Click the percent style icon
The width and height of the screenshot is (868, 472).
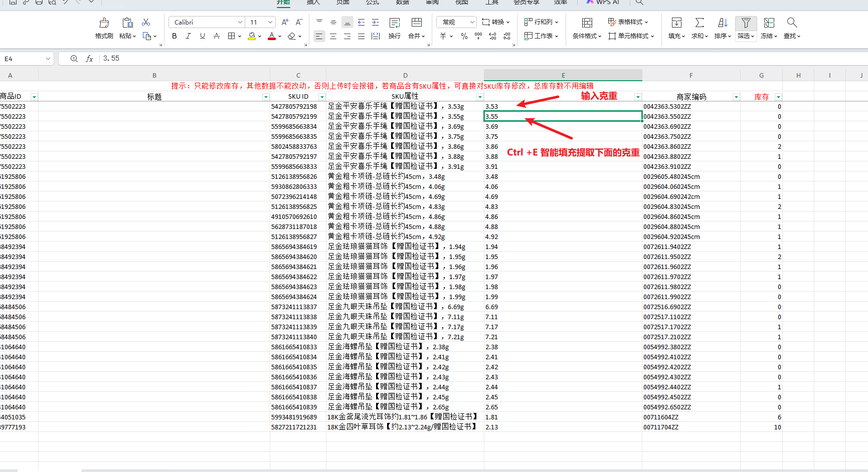click(464, 36)
